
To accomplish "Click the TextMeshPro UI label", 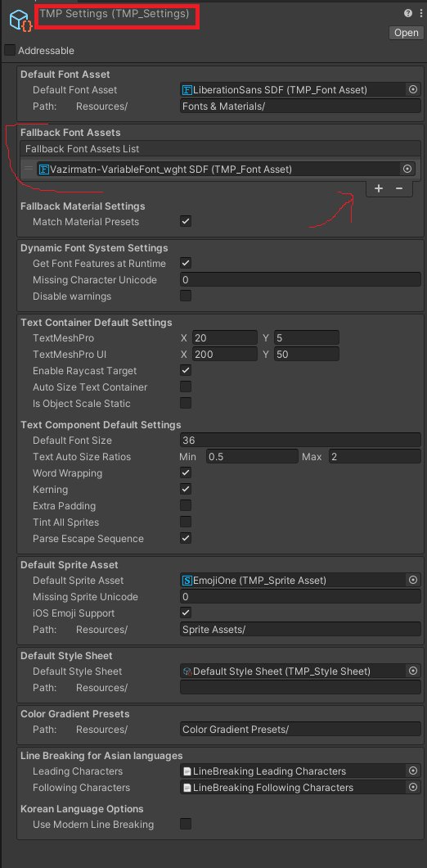I will (x=70, y=355).
